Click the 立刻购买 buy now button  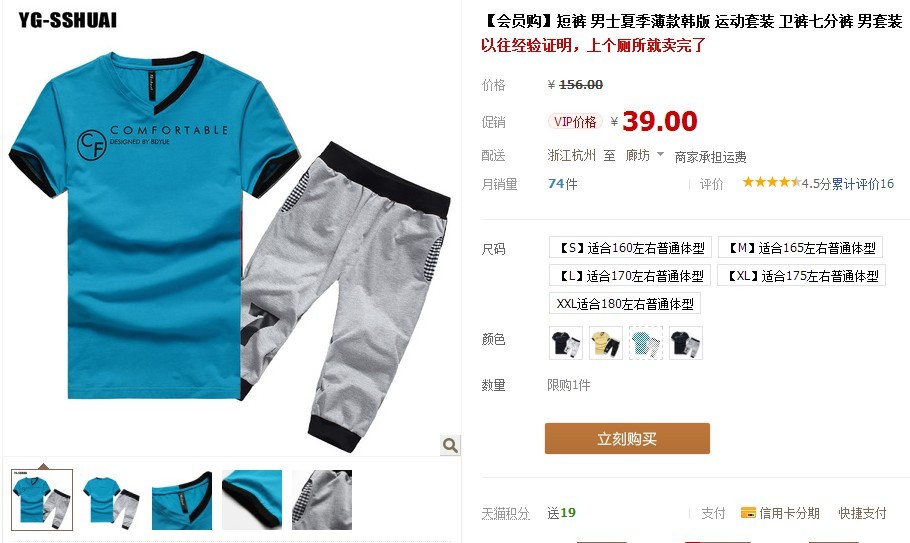[x=627, y=439]
